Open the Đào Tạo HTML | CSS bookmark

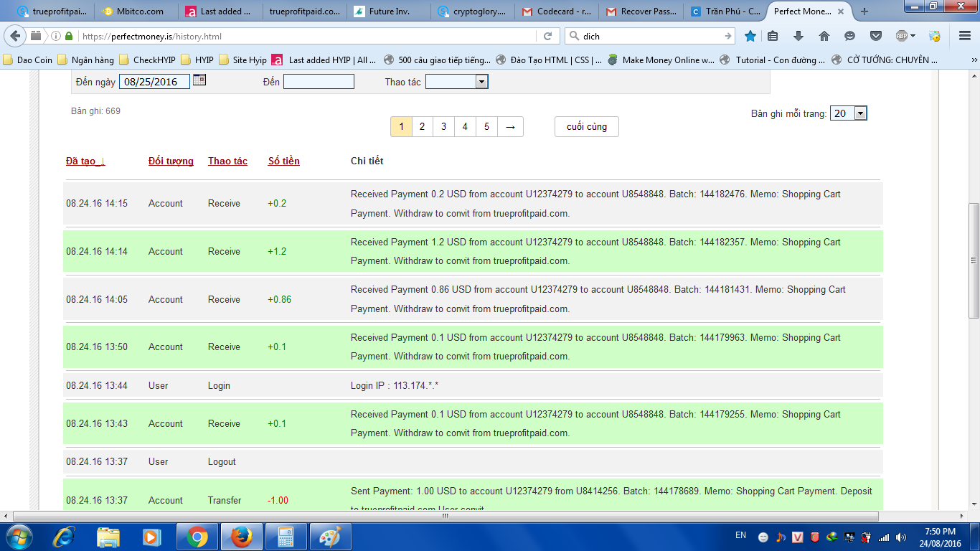549,60
